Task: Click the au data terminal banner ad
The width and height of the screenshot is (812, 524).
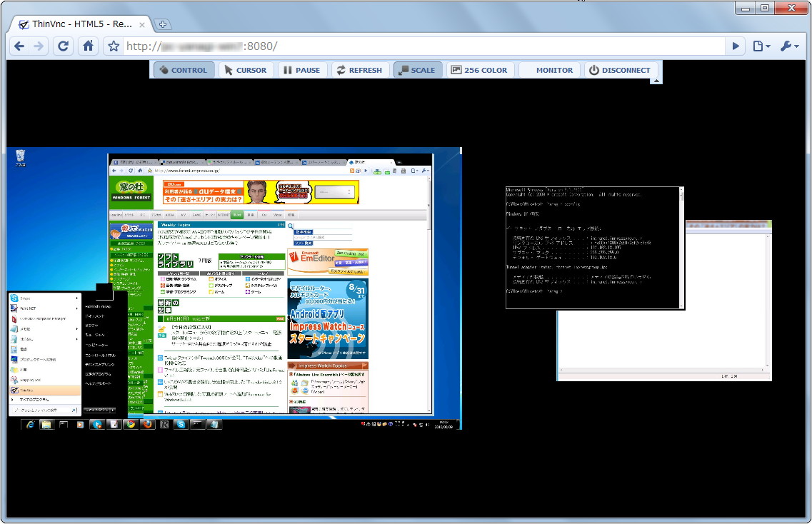Action: click(261, 192)
